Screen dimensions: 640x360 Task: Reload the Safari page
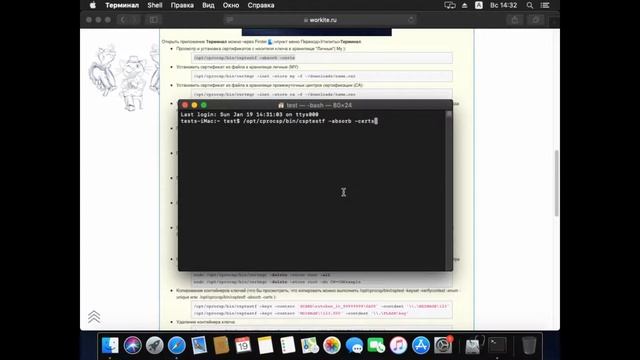(411, 20)
